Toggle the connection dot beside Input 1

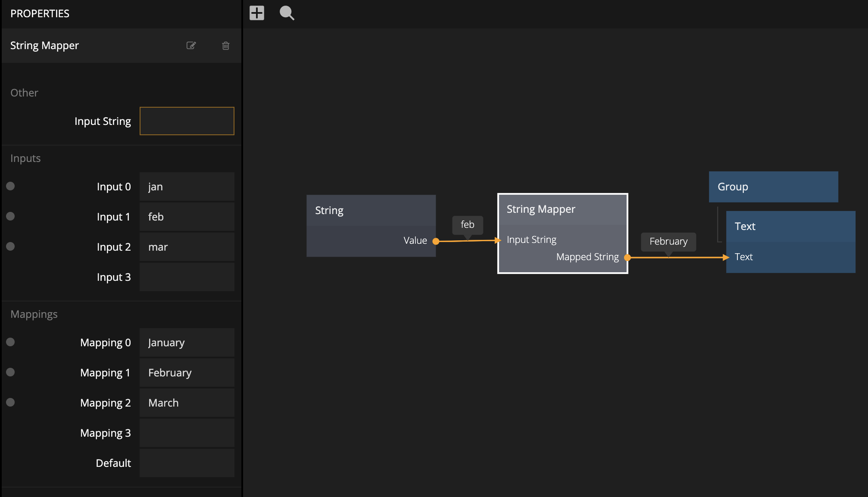pyautogui.click(x=11, y=216)
